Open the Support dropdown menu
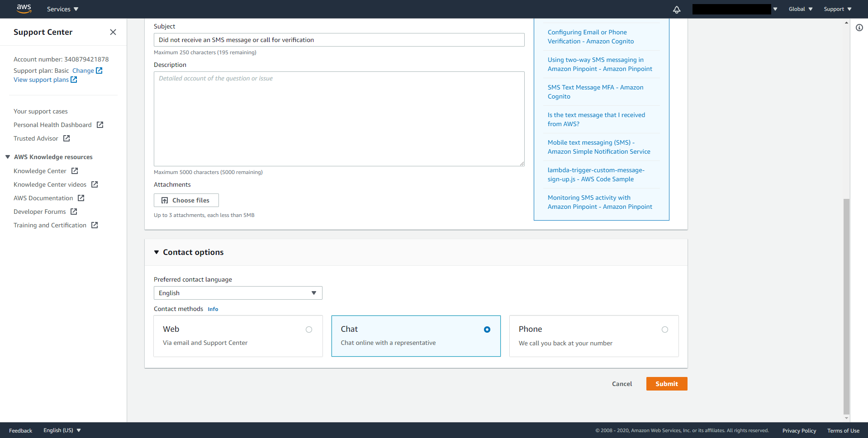 838,9
